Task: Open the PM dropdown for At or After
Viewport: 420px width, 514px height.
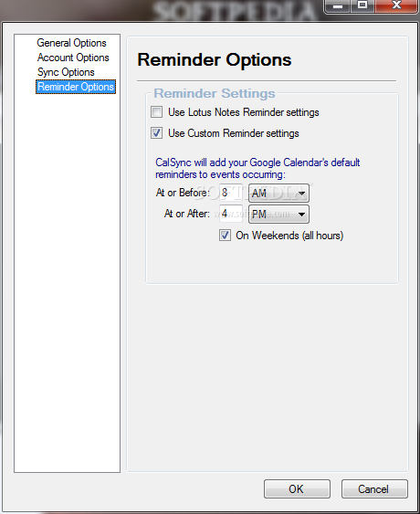Action: click(x=278, y=214)
